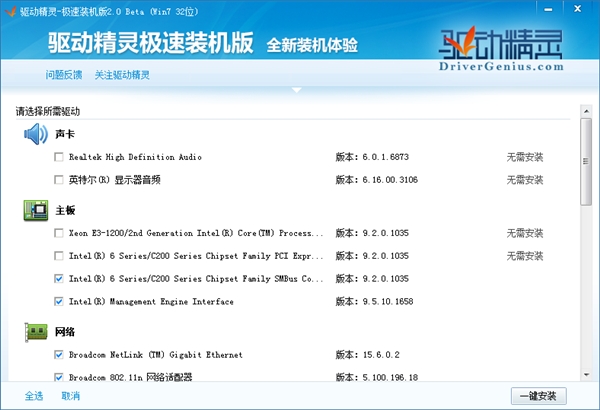The image size is (600, 410).
Task: Click the scrollbar down arrow
Action: coord(586,375)
